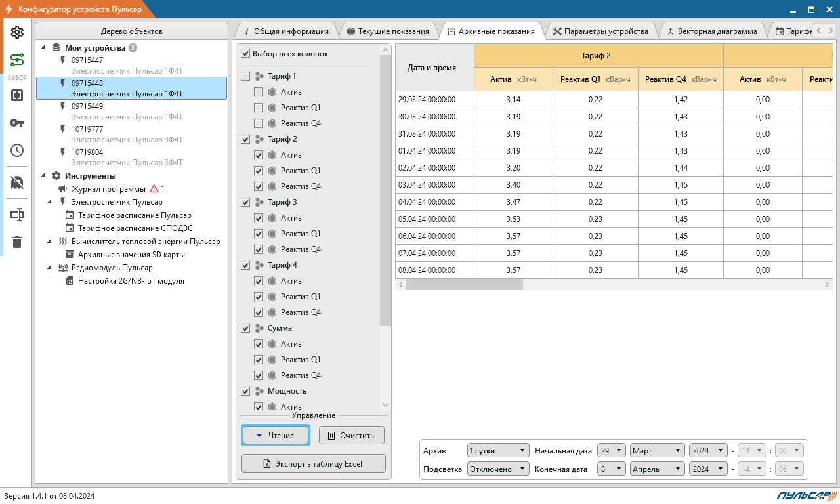Collapse the Мои устройства tree node
Image resolution: width=840 pixels, height=504 pixels.
(43, 48)
